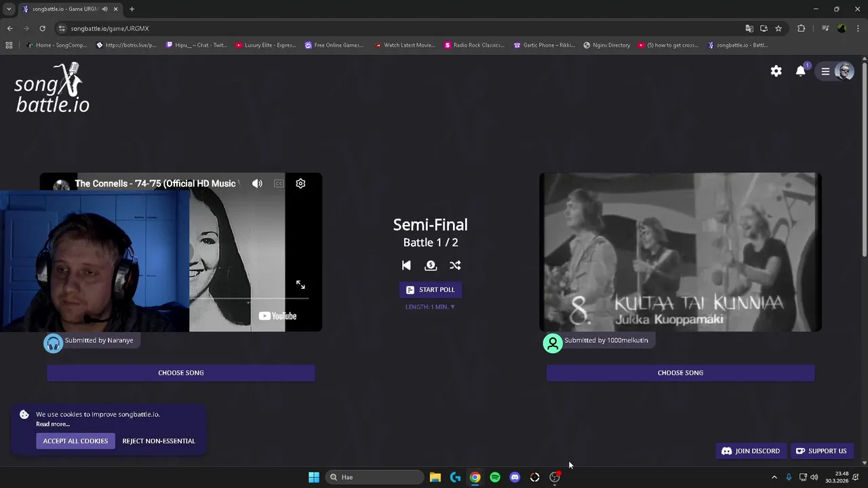
Task: Open The Connells '74-'75 video title link
Action: pyautogui.click(x=155, y=184)
